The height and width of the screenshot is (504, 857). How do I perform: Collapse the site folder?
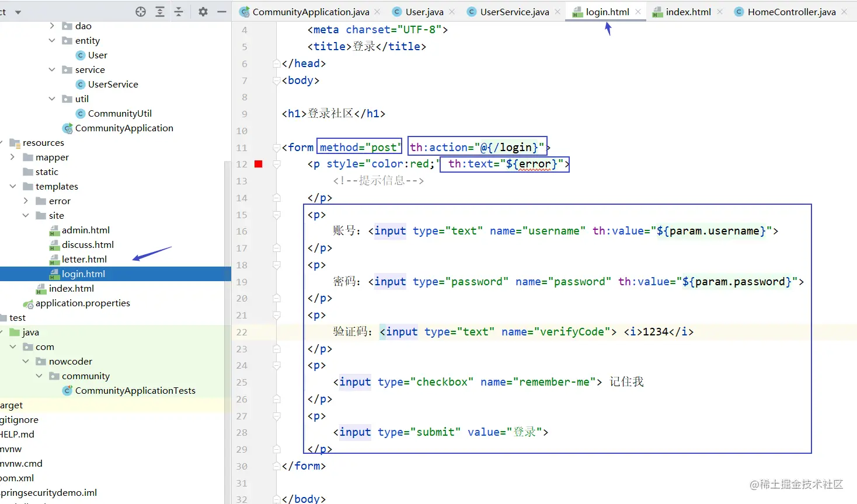click(x=26, y=215)
